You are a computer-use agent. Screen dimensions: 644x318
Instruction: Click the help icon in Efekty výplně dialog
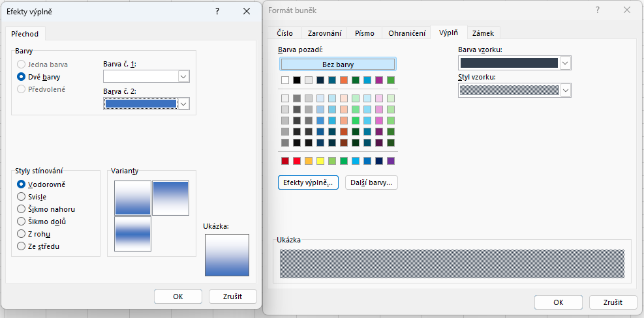click(217, 11)
